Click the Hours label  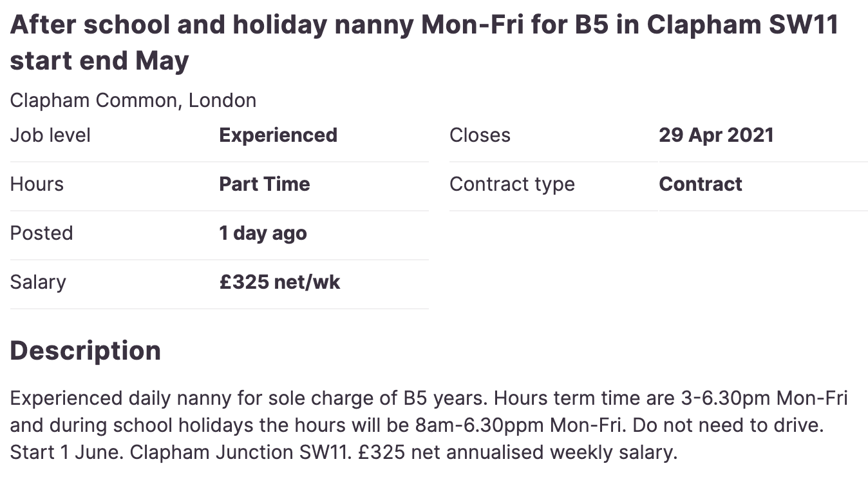coord(37,184)
